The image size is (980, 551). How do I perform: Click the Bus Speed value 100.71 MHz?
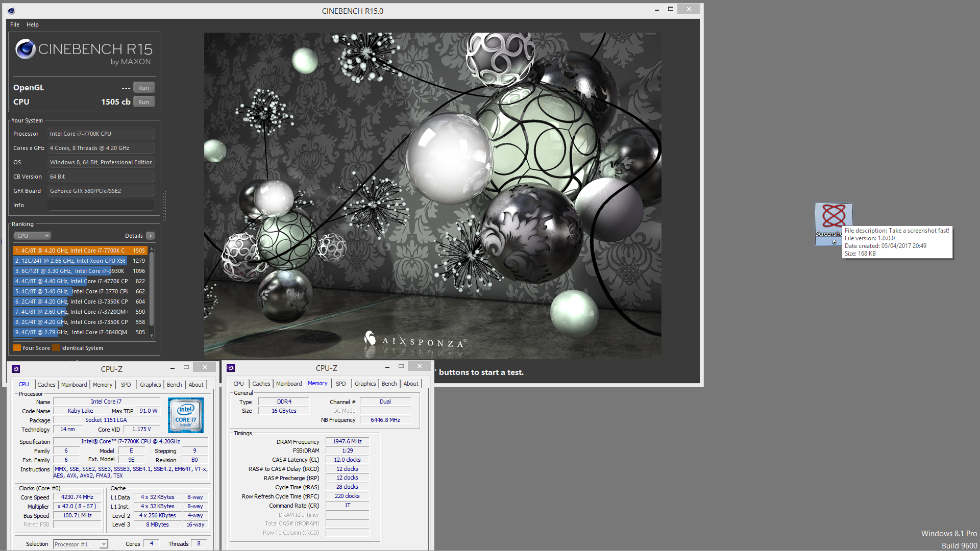(77, 515)
